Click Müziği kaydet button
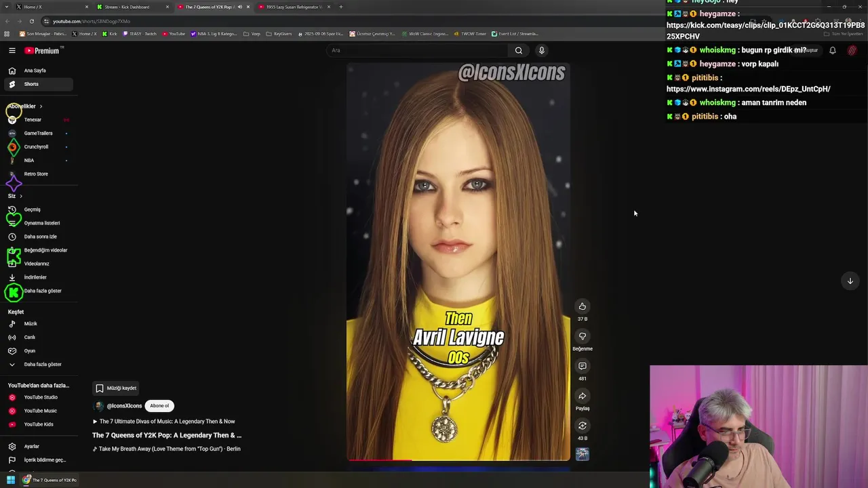 point(116,388)
